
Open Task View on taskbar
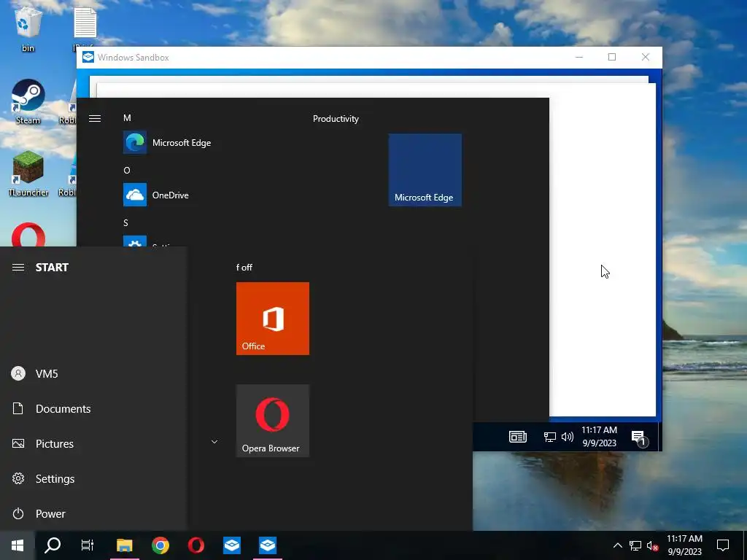tap(88, 545)
